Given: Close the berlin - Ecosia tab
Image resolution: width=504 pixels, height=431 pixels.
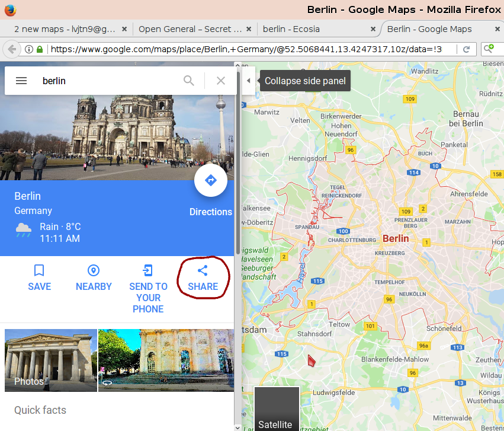Looking at the screenshot, I should pyautogui.click(x=373, y=29).
